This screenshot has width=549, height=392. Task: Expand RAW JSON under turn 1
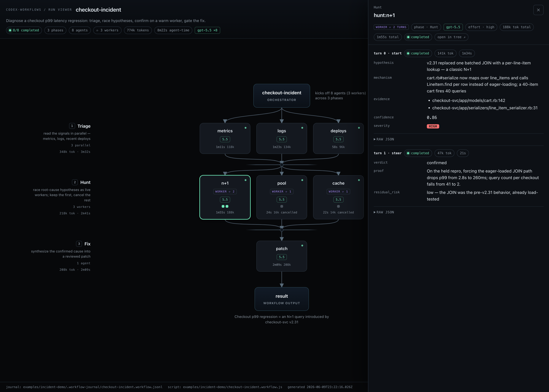click(384, 212)
